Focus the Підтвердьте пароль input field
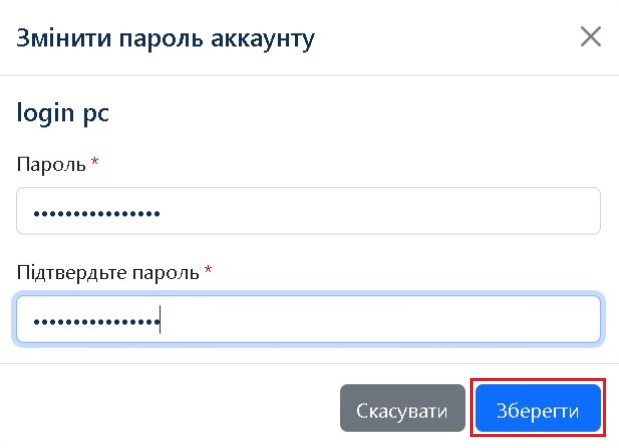 coord(308,320)
